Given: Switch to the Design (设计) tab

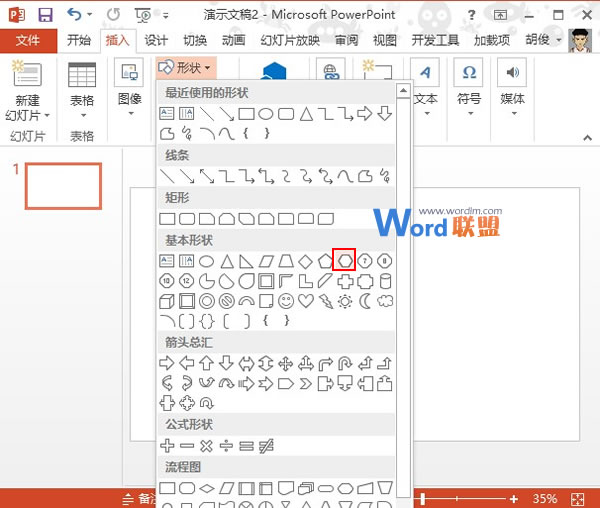Looking at the screenshot, I should click(x=156, y=40).
